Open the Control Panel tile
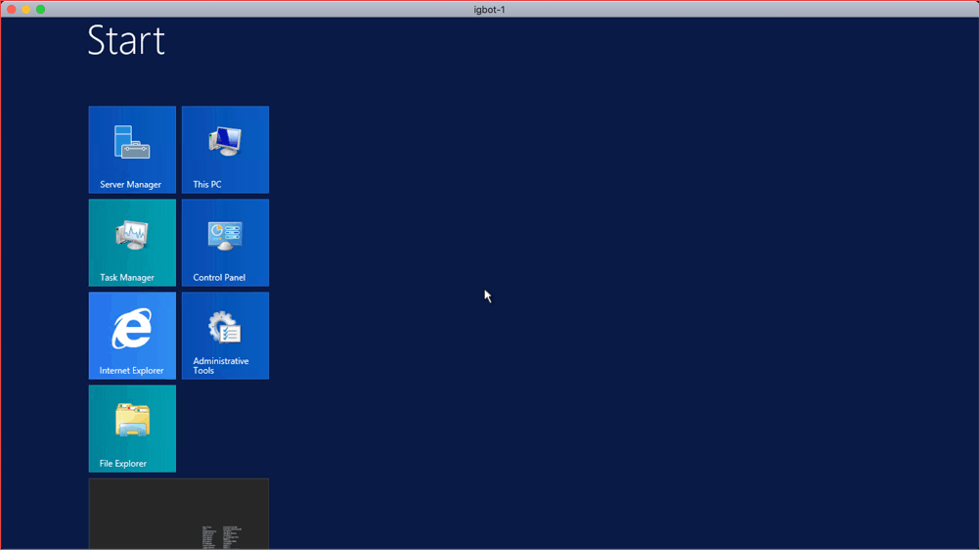 click(x=225, y=243)
